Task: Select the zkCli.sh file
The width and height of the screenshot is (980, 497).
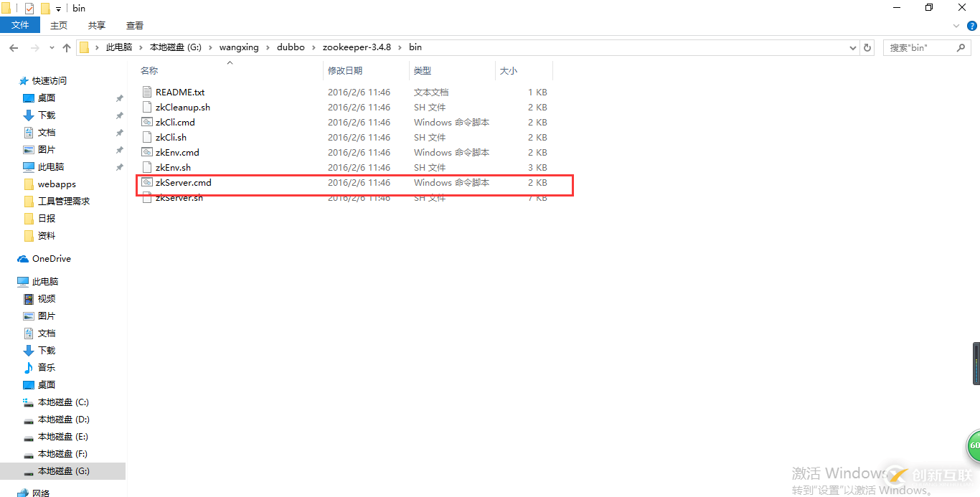Action: pyautogui.click(x=171, y=138)
